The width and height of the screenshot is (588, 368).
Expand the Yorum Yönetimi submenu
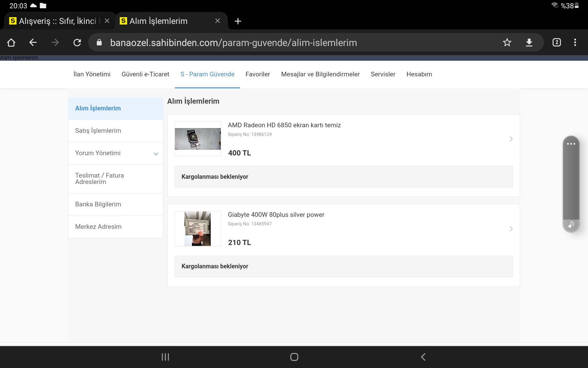click(x=156, y=154)
